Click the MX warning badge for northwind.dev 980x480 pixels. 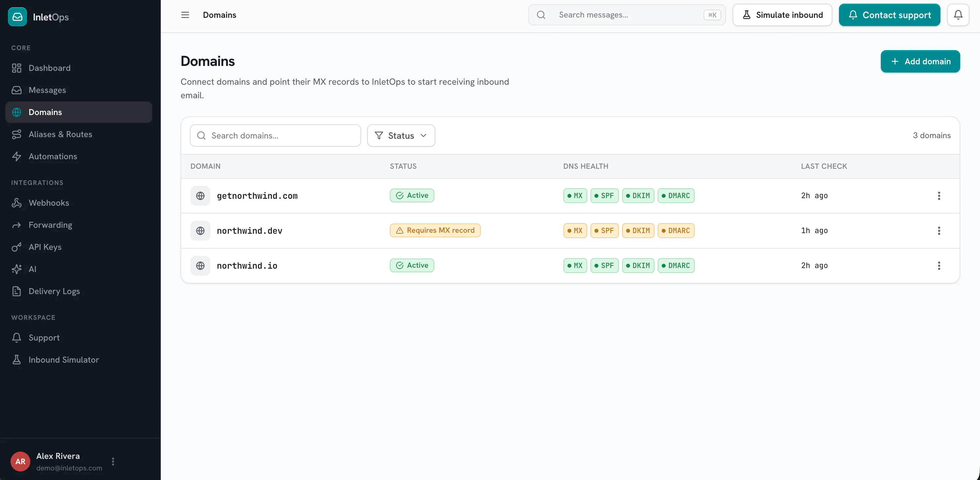pos(575,231)
